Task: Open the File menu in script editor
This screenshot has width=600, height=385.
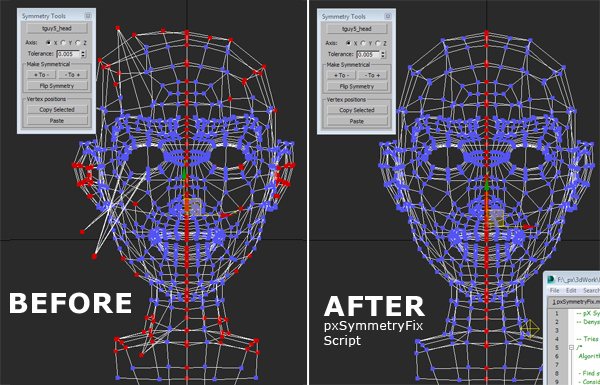Action: 554,290
